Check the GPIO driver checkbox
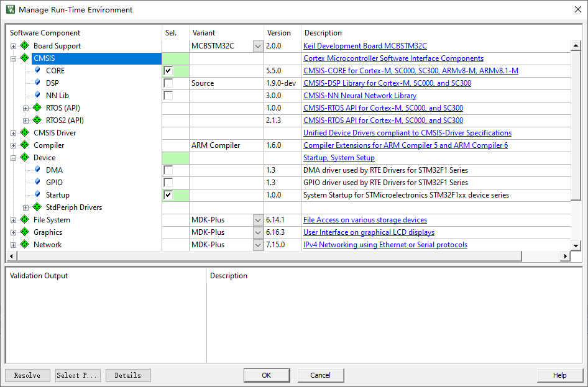Viewport: 588px width, 387px height. click(x=168, y=183)
